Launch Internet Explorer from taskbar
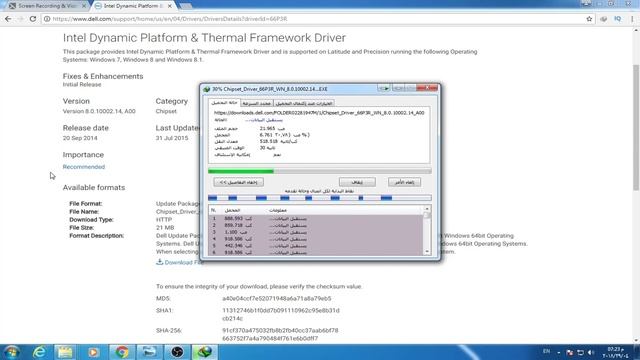 [39, 352]
